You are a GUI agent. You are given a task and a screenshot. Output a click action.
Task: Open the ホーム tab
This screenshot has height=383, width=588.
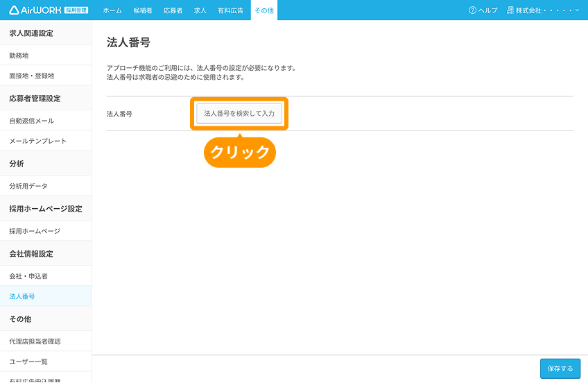(112, 10)
